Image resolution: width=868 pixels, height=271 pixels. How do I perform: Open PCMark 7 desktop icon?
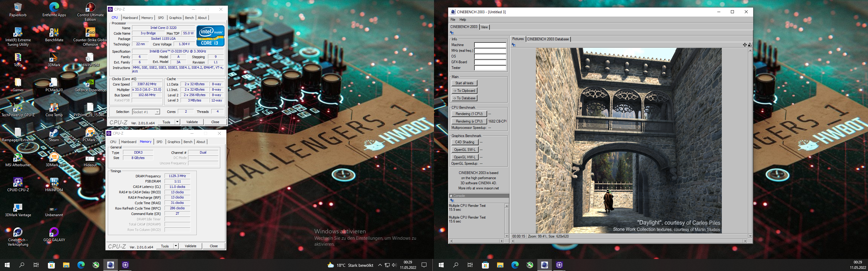(90, 135)
